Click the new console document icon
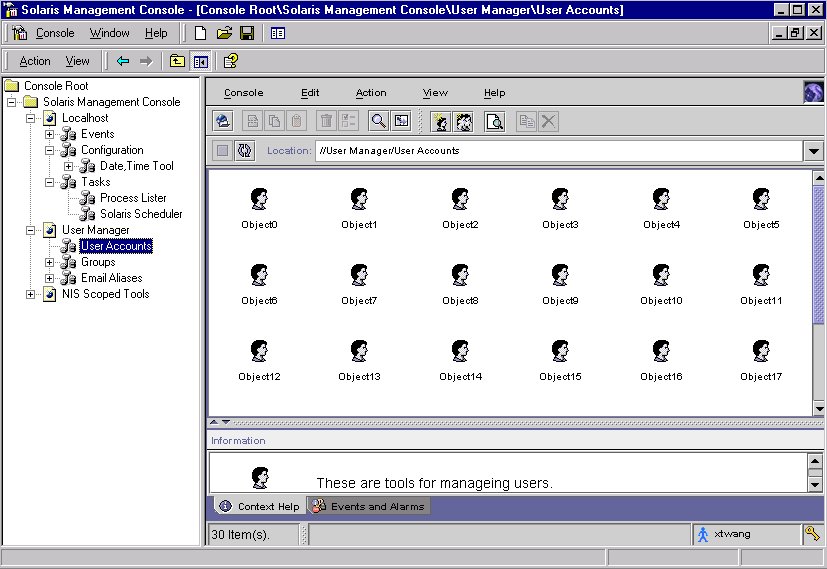The width and height of the screenshot is (827, 569). (x=200, y=33)
